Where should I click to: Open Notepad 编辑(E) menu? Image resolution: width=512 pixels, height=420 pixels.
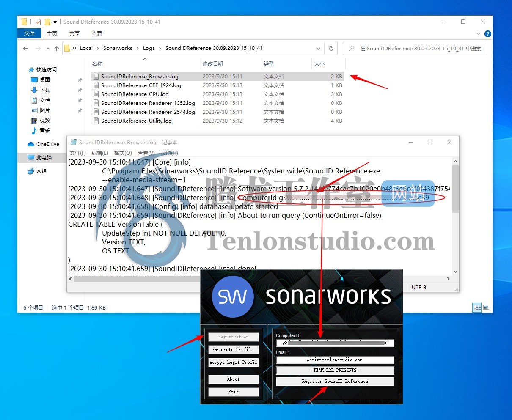[100, 153]
